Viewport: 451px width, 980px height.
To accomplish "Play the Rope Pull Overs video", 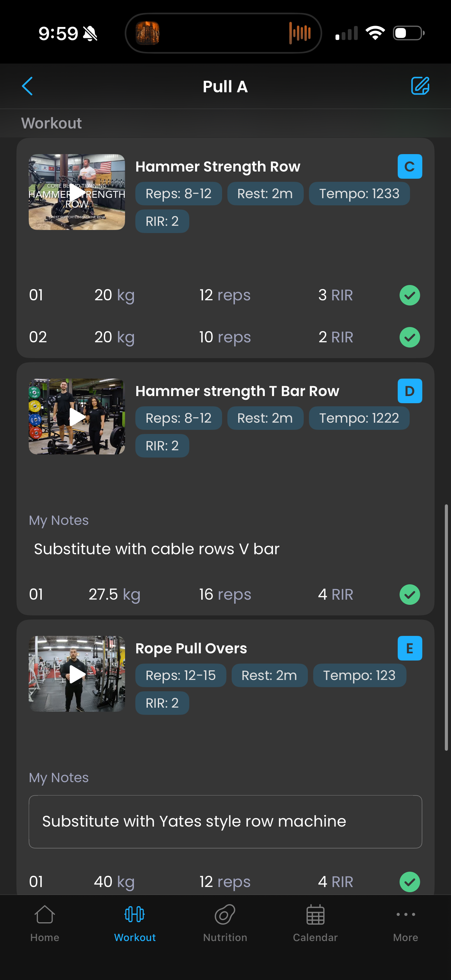I will 77,674.
